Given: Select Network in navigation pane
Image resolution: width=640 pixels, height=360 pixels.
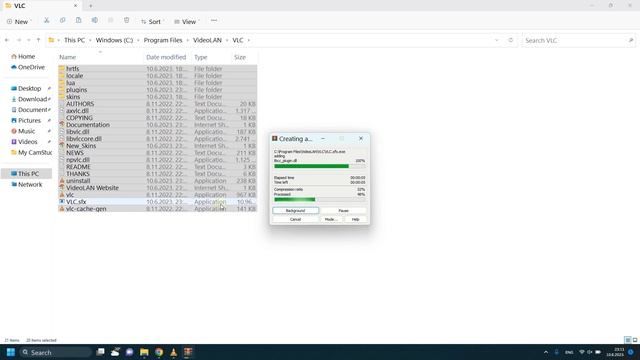Looking at the screenshot, I should click(30, 184).
